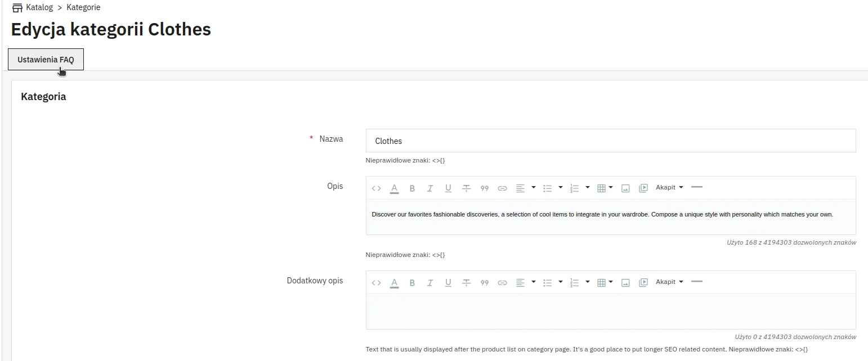Open Akapit format dropdown in Dodatkowy opis toolbar
Viewport: 868px width, 361px height.
(669, 282)
